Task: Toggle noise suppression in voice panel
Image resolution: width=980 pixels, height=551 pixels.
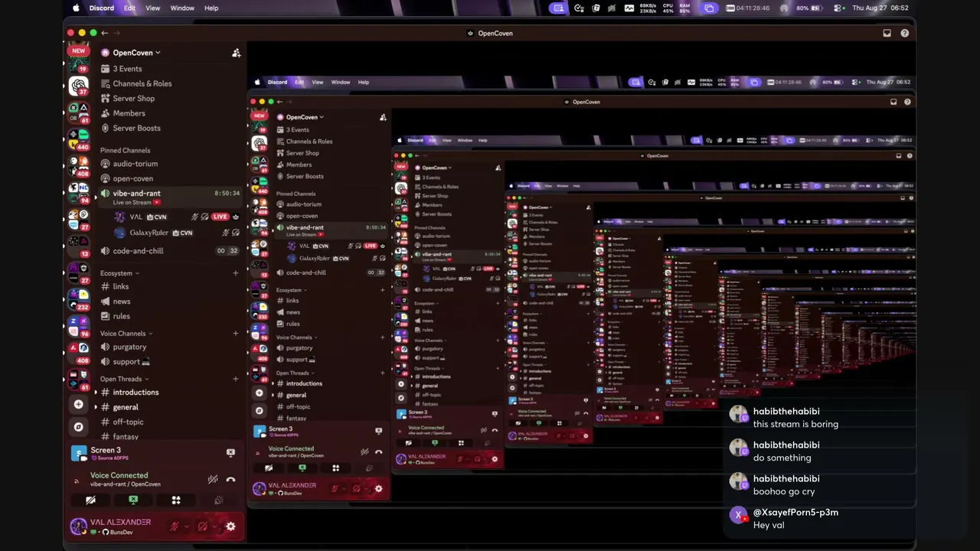Action: pyautogui.click(x=213, y=480)
